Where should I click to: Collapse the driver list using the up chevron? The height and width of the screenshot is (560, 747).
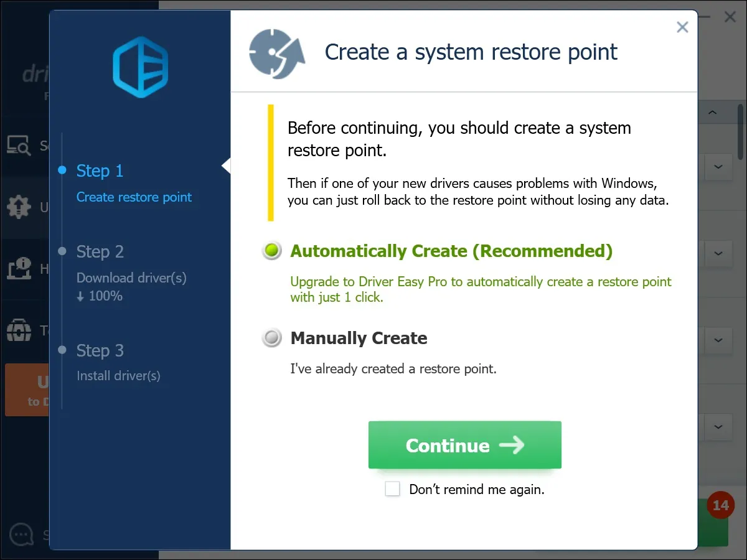[713, 113]
